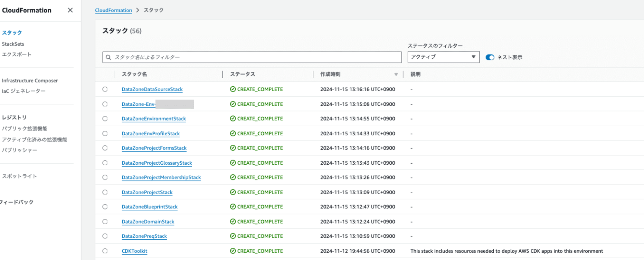This screenshot has height=260, width=644.
Task: Click the sort arrow on 作成時刻 column
Action: pos(396,74)
